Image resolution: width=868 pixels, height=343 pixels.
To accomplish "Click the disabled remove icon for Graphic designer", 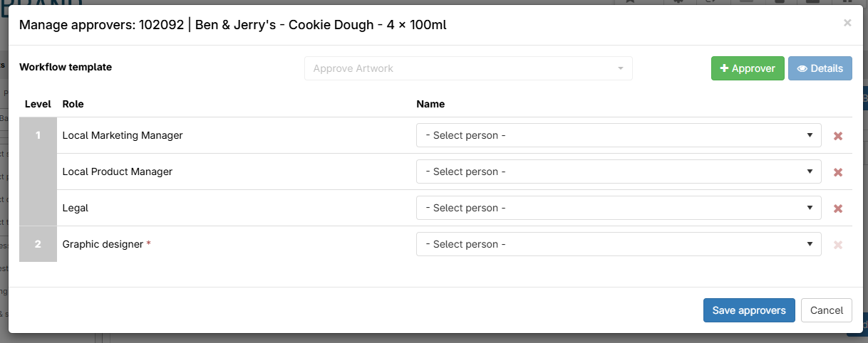I will [838, 245].
